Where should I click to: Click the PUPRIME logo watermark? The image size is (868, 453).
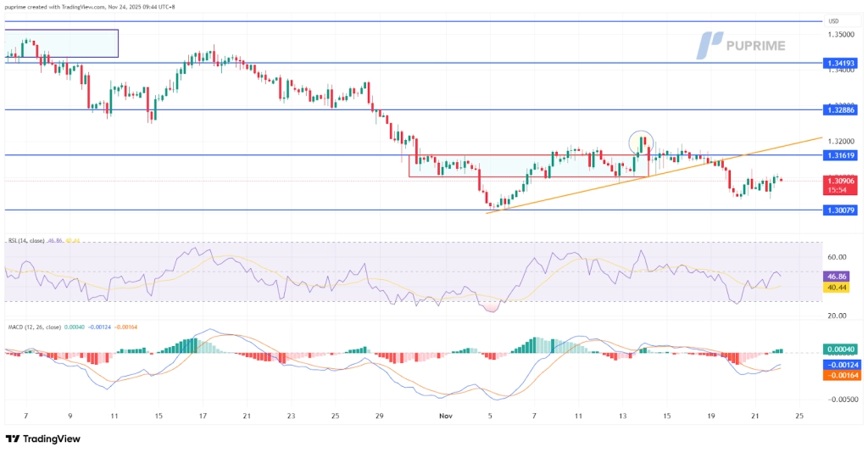click(x=741, y=45)
